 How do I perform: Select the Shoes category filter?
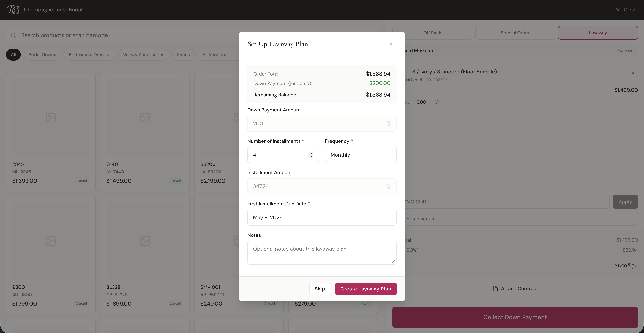(183, 55)
